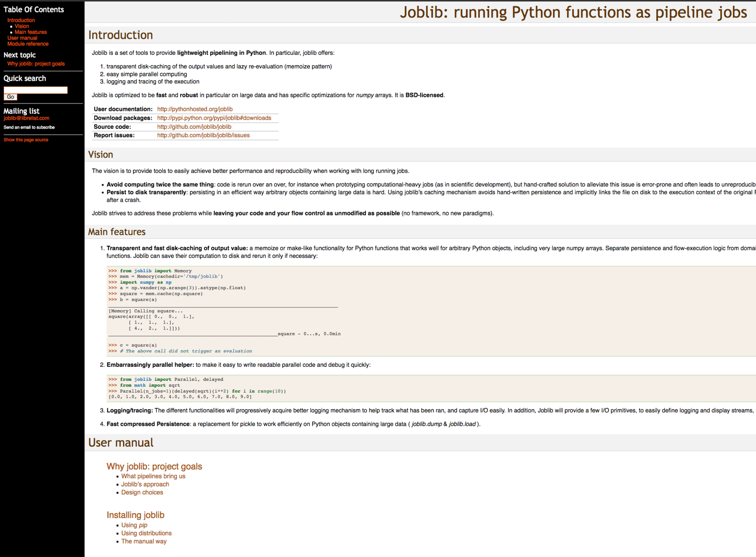The width and height of the screenshot is (756, 557).
Task: Open the Joblib's approach link
Action: point(145,484)
